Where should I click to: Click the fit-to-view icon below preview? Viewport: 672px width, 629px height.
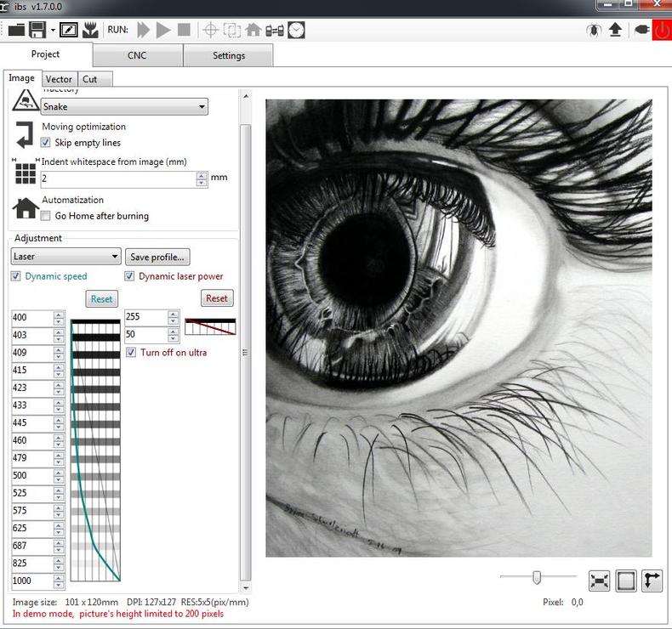600,581
